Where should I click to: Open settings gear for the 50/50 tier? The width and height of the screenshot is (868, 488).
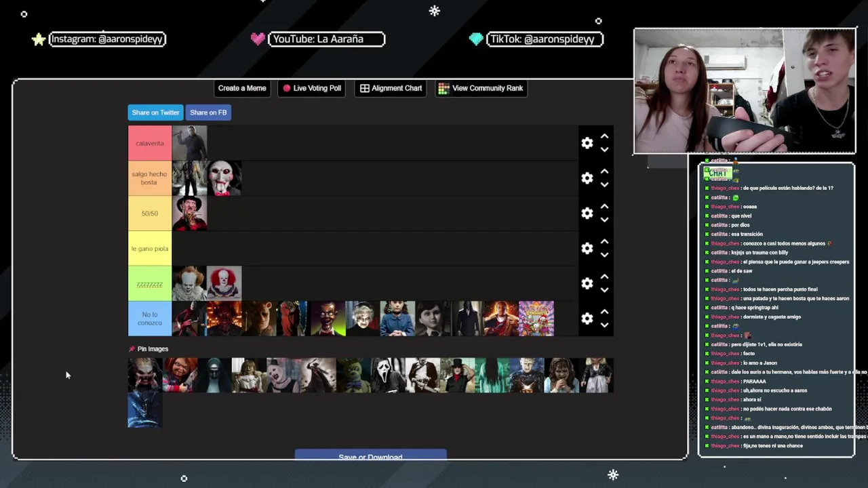click(x=587, y=213)
